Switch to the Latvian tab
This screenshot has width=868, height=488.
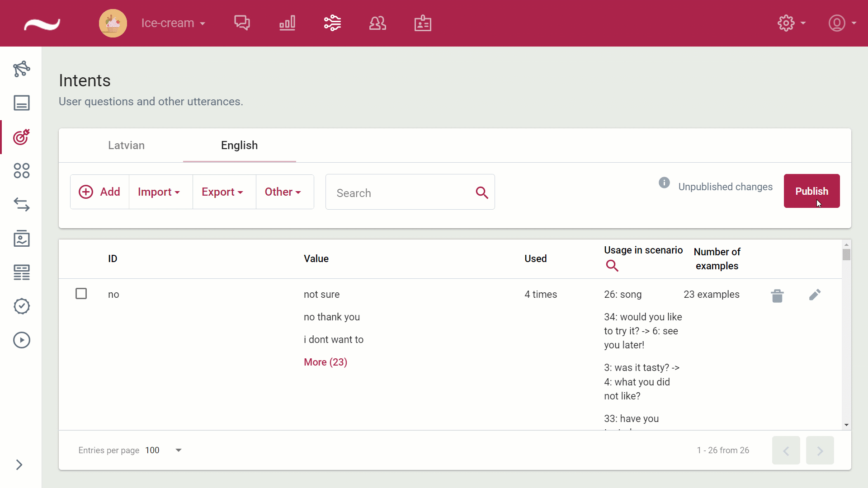coord(126,145)
